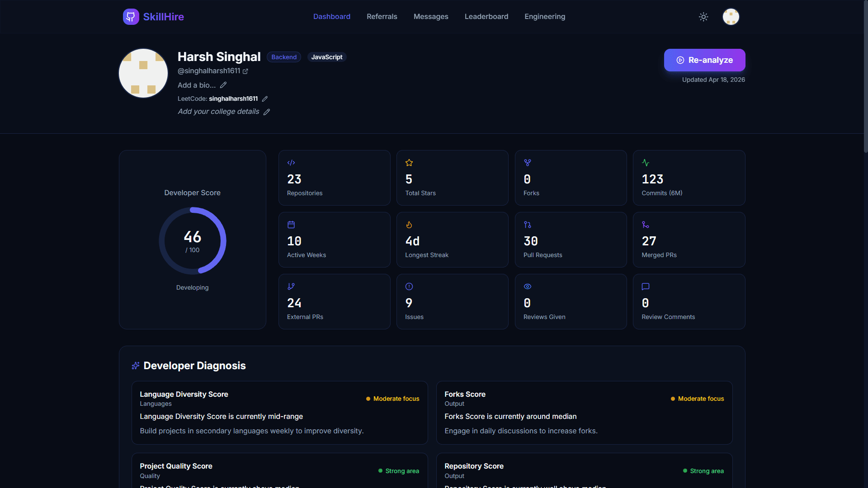
Task: Click the pencil icon beside Add a bio
Action: [x=223, y=85]
